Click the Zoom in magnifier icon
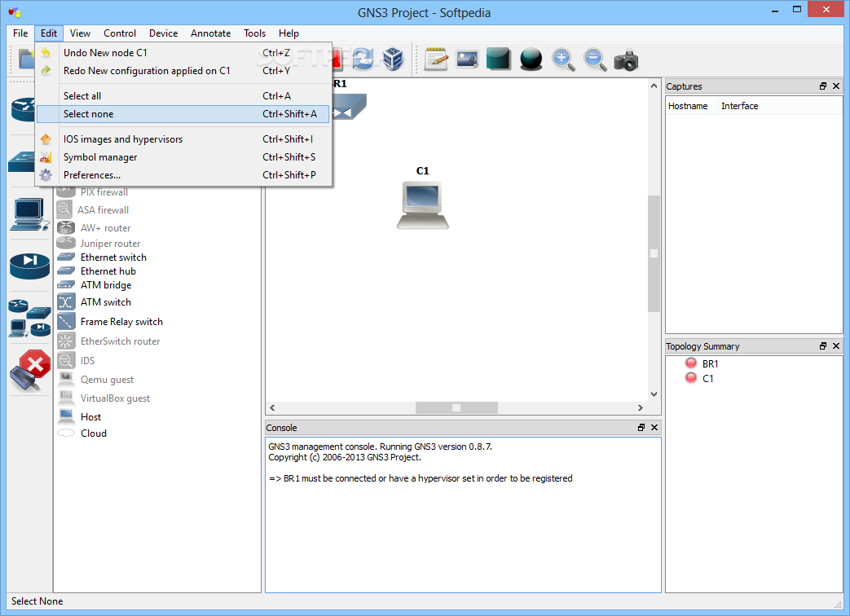Image resolution: width=850 pixels, height=616 pixels. coord(562,59)
